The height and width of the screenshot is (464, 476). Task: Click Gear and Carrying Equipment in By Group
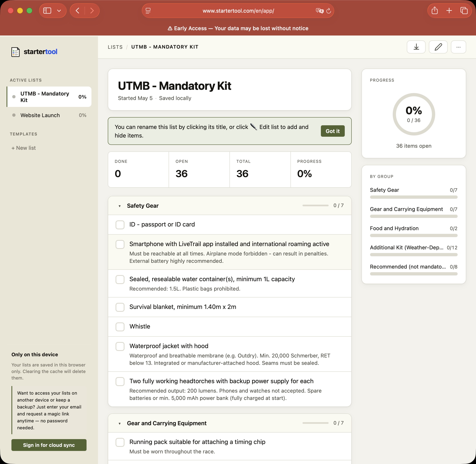coord(414,212)
